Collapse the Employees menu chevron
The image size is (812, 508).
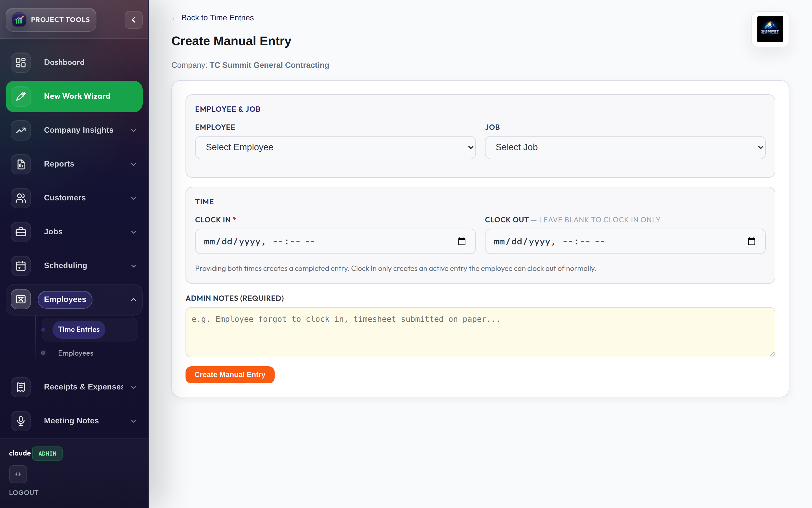[134, 299]
